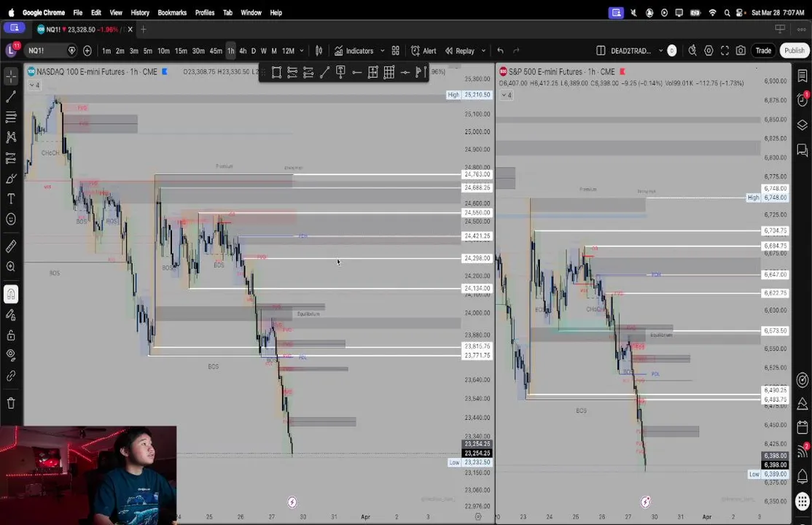This screenshot has height=525, width=812.
Task: Open the calendar panel in right sidebar
Action: (x=803, y=427)
